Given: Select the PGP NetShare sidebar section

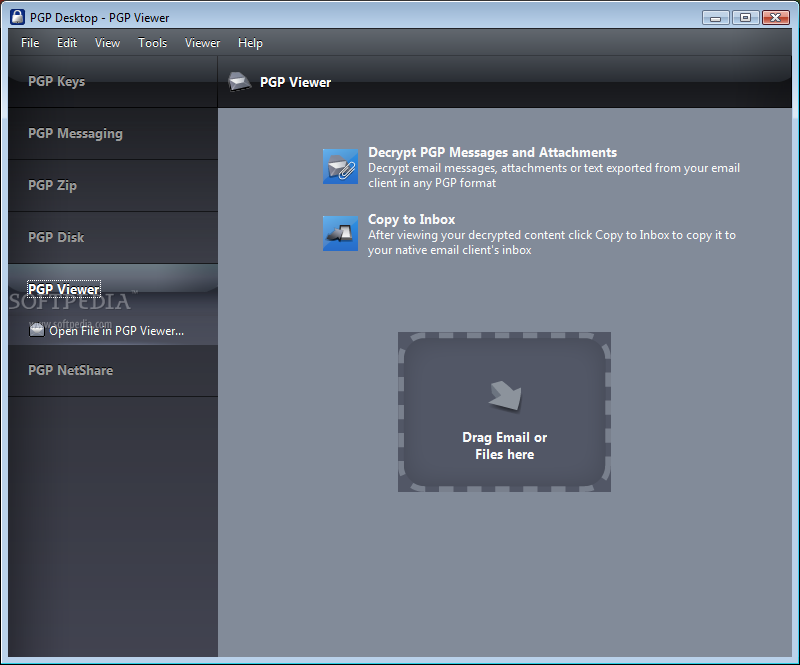Looking at the screenshot, I should tap(113, 371).
